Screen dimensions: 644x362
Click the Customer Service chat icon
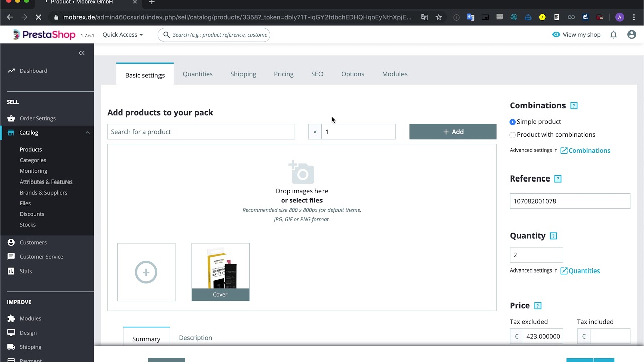click(x=11, y=256)
